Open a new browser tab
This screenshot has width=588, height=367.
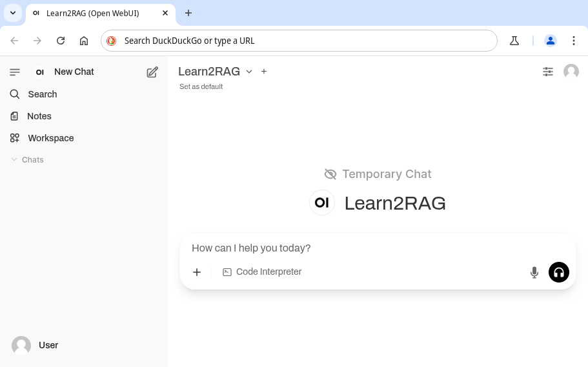click(x=188, y=13)
